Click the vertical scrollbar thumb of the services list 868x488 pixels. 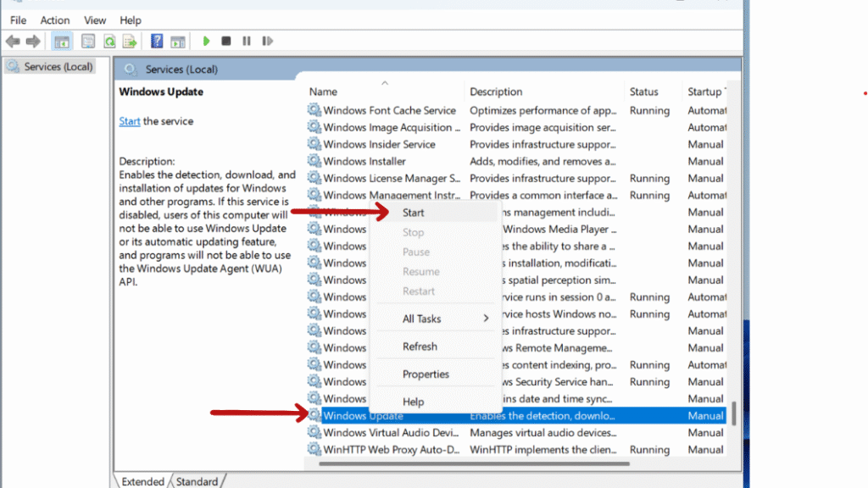[734, 413]
